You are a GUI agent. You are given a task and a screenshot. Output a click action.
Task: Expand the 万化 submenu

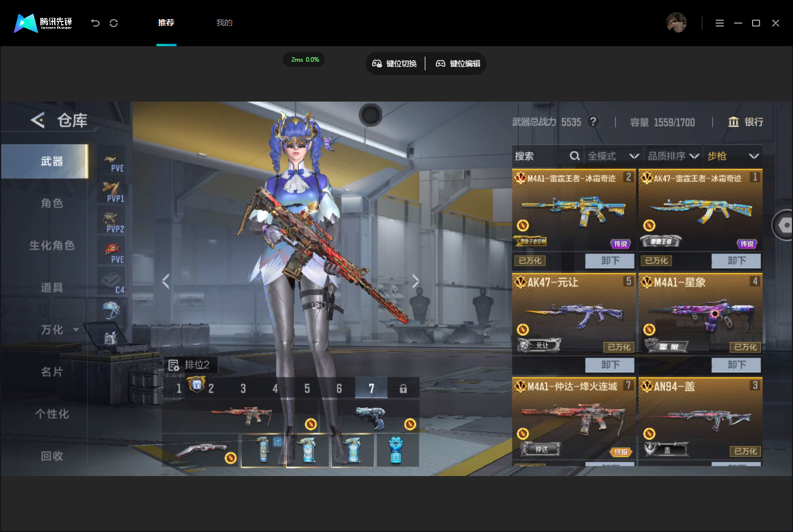pos(76,330)
